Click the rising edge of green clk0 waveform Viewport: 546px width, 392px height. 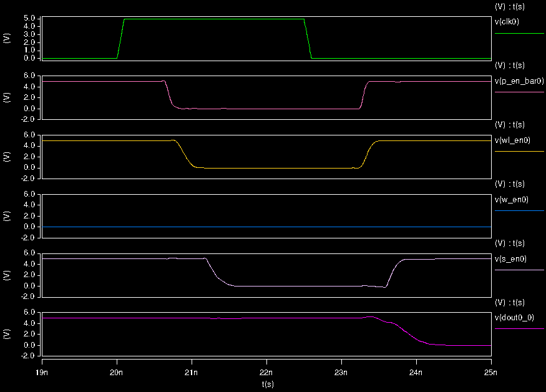coord(120,39)
